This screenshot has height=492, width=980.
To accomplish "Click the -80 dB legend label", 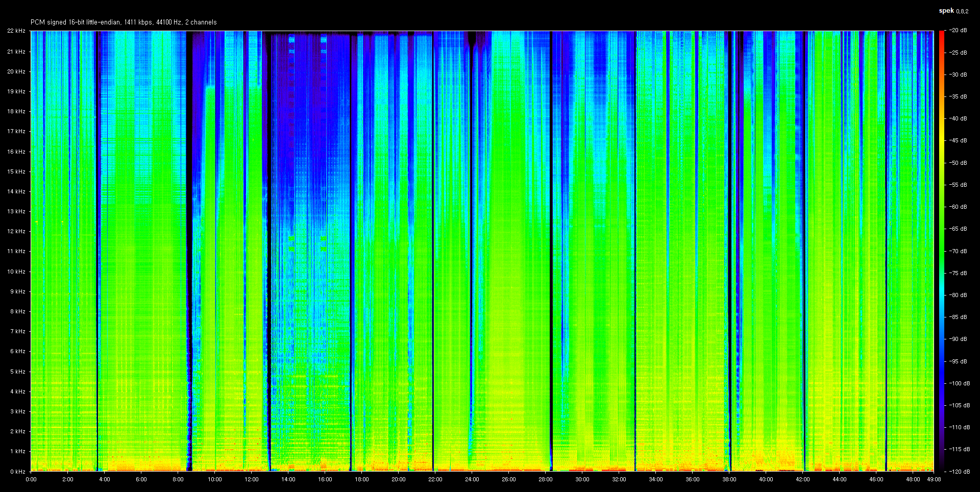I will tap(958, 295).
